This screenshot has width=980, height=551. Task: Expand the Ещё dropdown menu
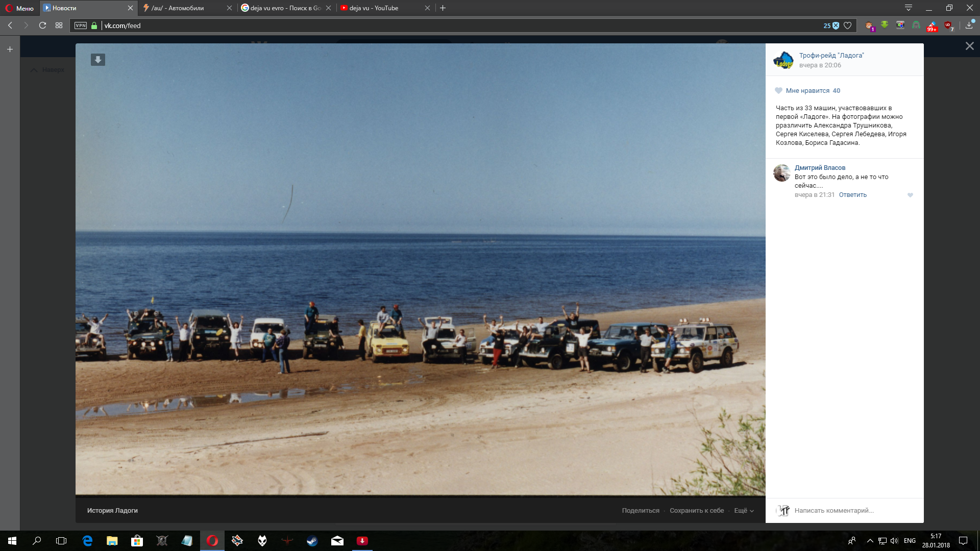pos(744,511)
